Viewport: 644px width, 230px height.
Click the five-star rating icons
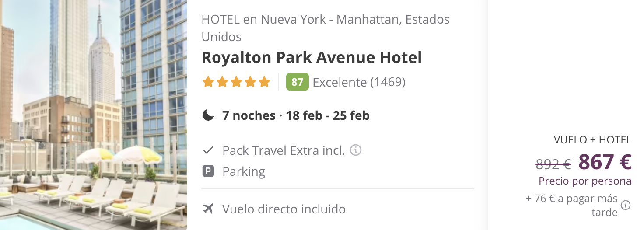[236, 82]
